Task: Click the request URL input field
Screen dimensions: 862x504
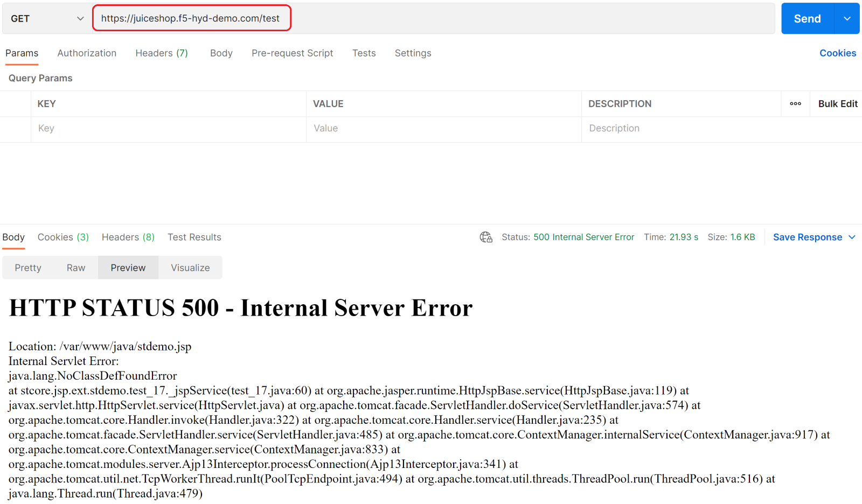Action: click(431, 19)
